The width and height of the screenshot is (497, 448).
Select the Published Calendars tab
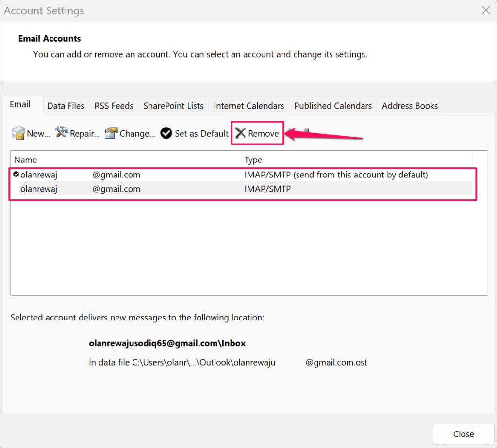tap(333, 106)
